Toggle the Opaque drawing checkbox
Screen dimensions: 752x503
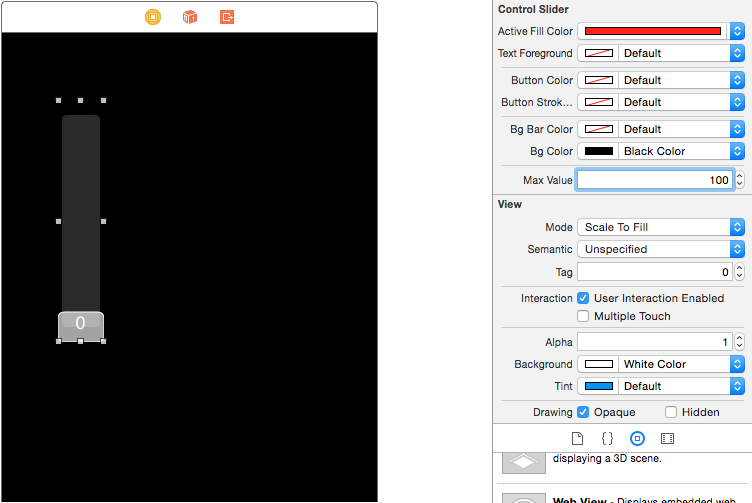[583, 412]
